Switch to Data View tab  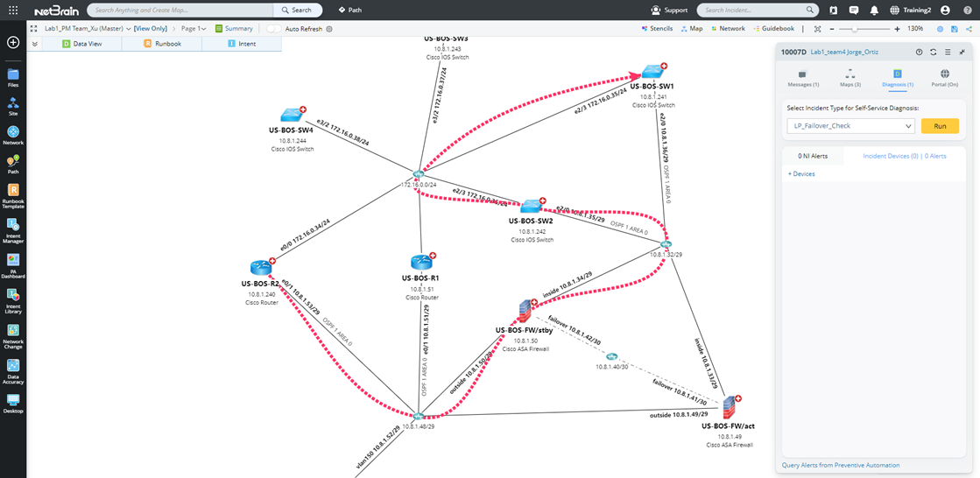(x=81, y=44)
